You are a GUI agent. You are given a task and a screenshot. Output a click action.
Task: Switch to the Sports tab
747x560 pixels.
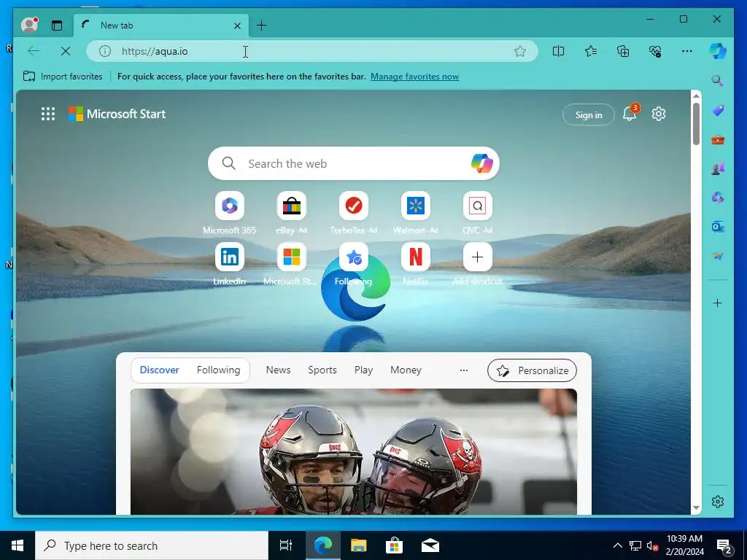pos(322,370)
